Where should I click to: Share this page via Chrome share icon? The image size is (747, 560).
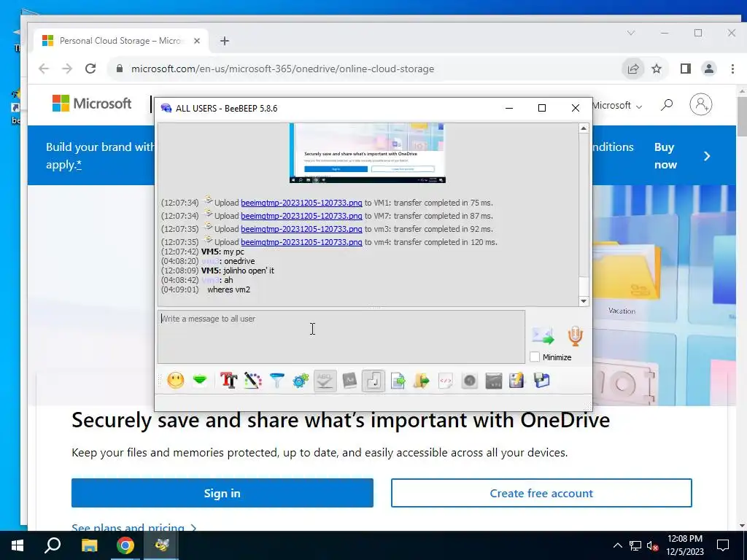(x=632, y=69)
